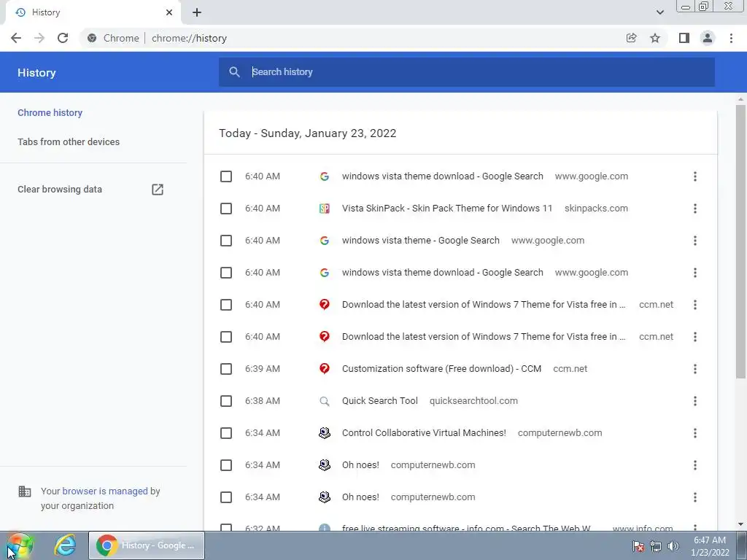
Task: Click the Chrome History taskbar button
Action: [146, 545]
